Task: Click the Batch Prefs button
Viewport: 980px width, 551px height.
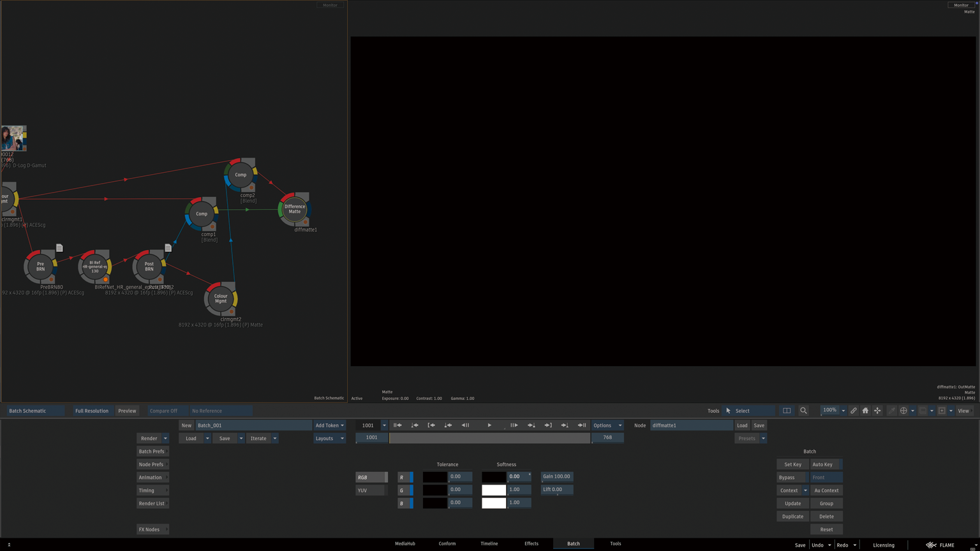Action: (152, 452)
